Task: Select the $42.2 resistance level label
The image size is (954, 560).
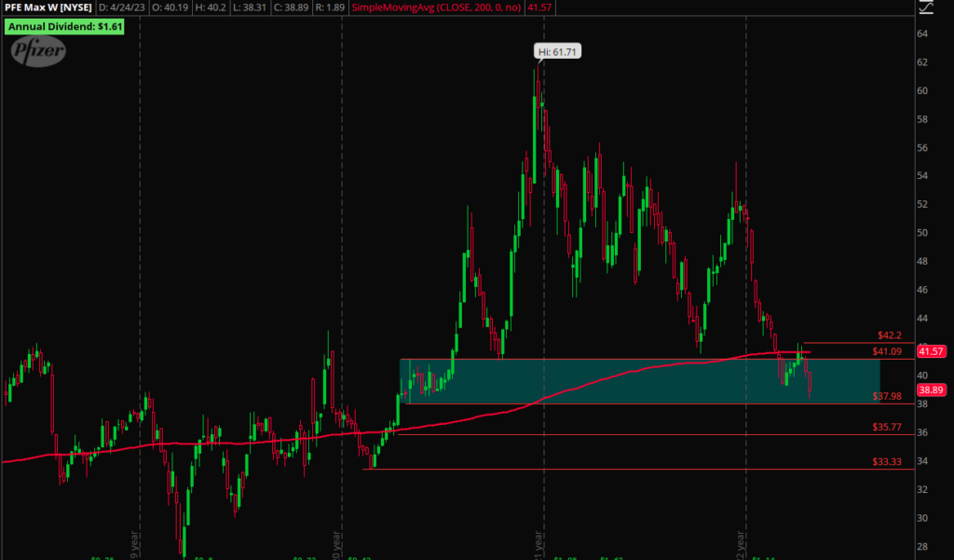Action: pyautogui.click(x=891, y=335)
